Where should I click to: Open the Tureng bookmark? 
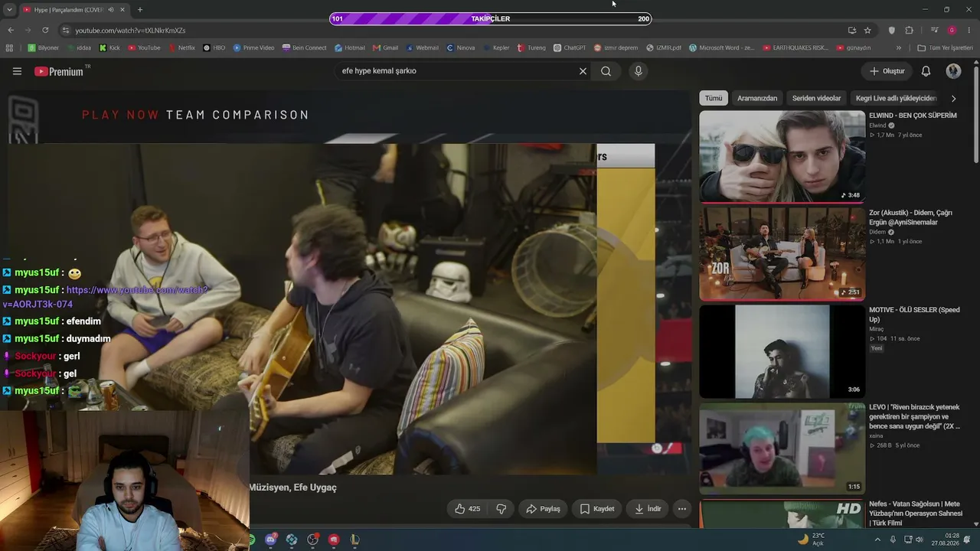[531, 48]
